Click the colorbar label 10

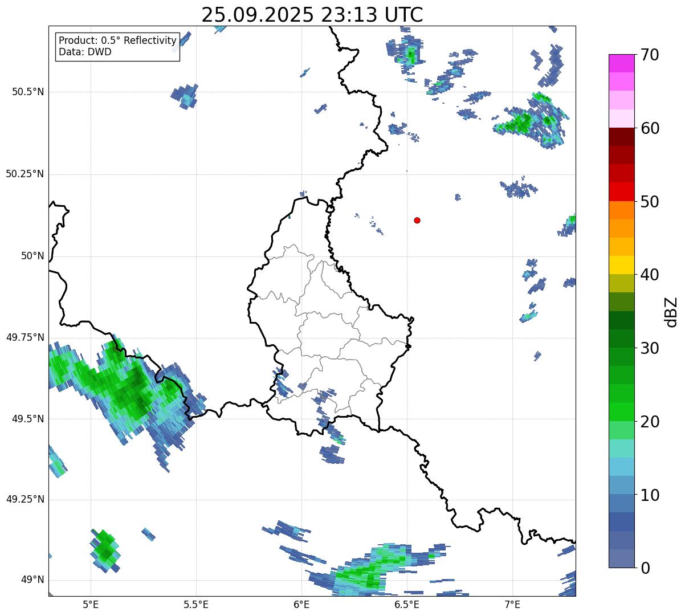pyautogui.click(x=650, y=495)
